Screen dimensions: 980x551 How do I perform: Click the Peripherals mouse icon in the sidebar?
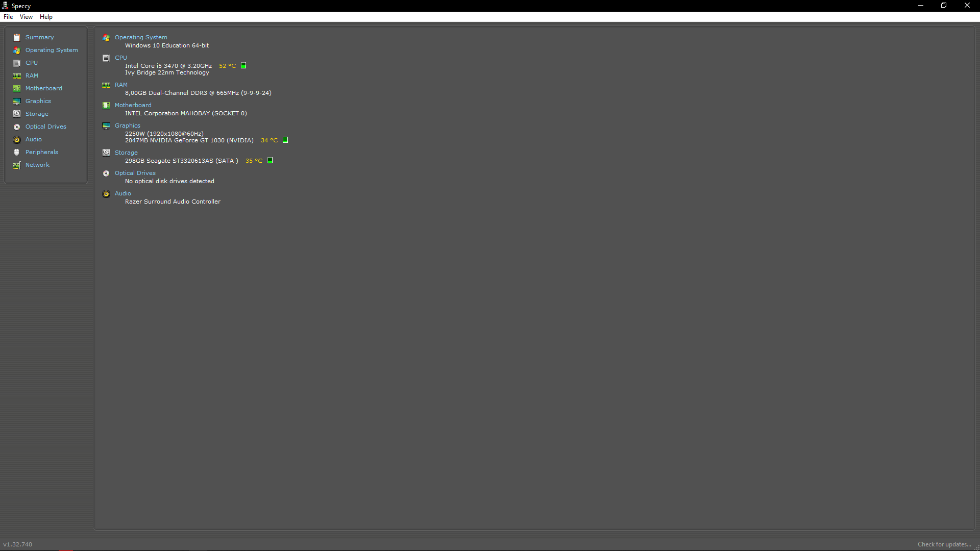click(17, 153)
